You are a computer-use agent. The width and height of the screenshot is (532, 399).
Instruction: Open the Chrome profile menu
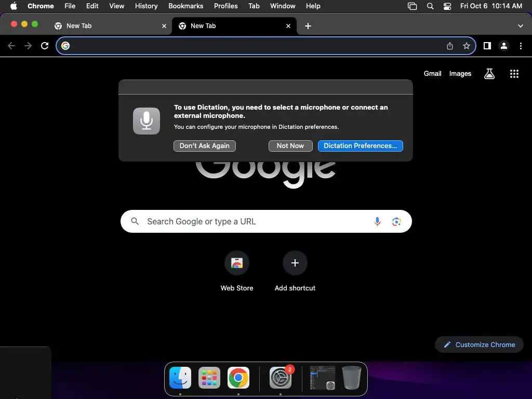[504, 46]
